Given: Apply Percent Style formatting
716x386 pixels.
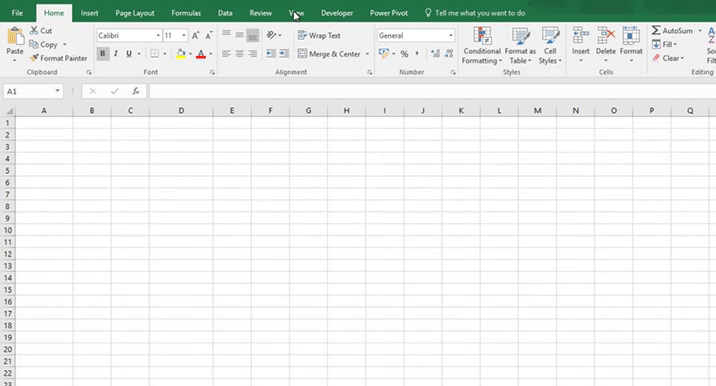Looking at the screenshot, I should click(x=404, y=54).
